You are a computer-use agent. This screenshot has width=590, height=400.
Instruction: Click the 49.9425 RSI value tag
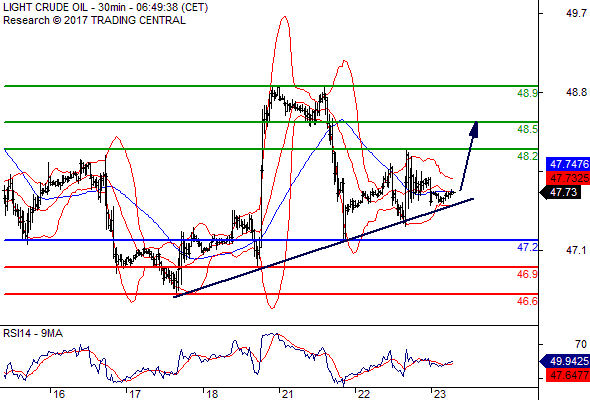pyautogui.click(x=566, y=361)
